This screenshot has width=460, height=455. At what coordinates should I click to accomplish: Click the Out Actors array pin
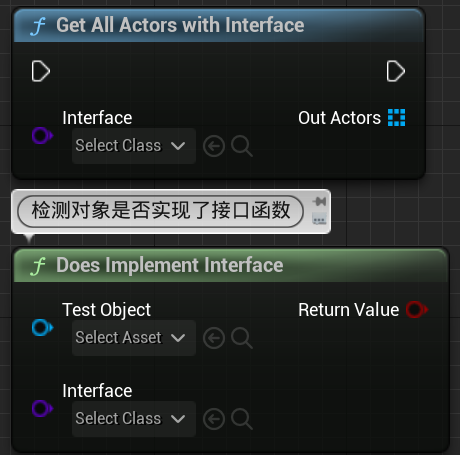click(x=396, y=117)
